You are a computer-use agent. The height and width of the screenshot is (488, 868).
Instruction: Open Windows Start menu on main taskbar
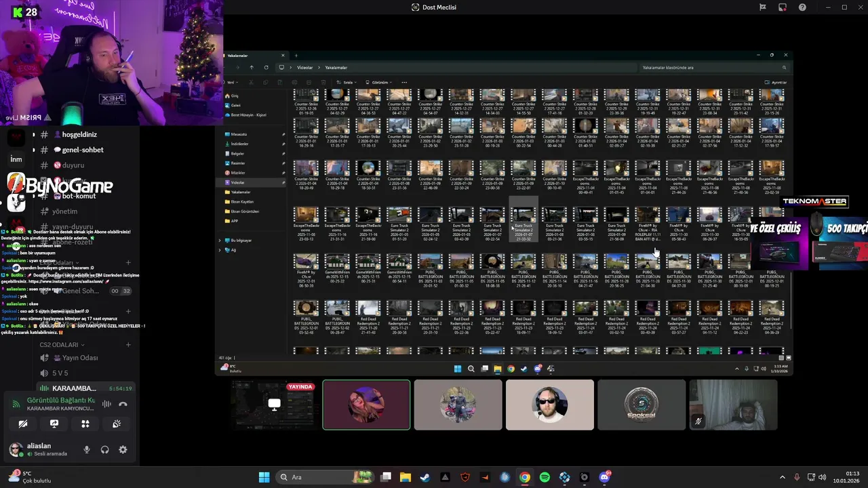click(264, 477)
